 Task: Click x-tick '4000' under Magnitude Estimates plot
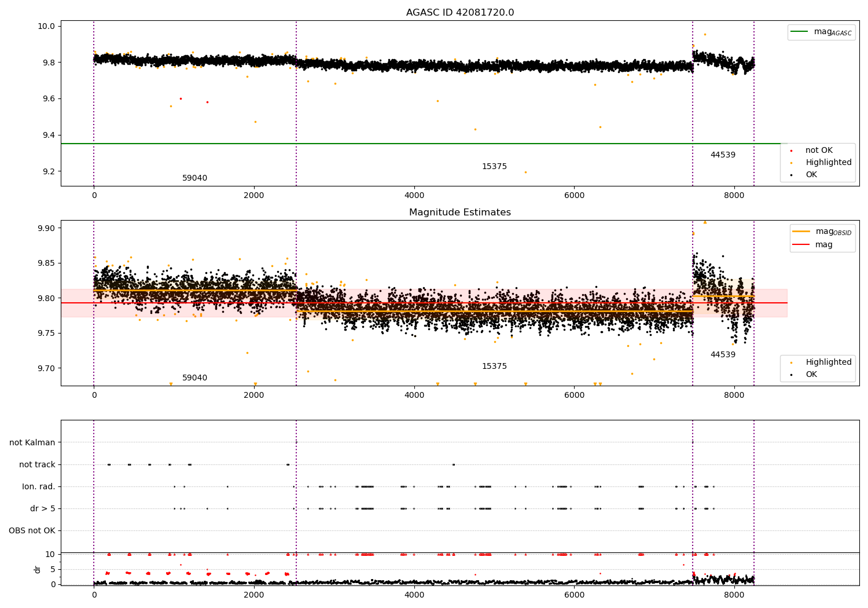(414, 395)
